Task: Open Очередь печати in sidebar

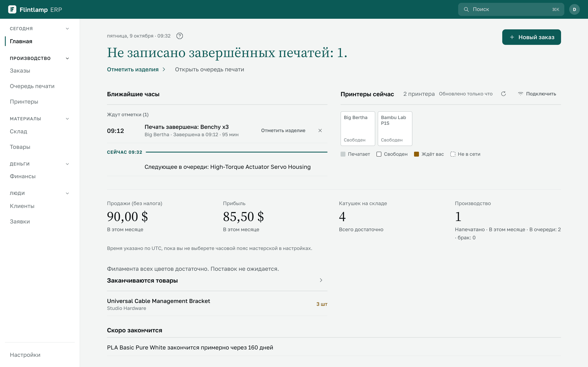Action: (32, 86)
